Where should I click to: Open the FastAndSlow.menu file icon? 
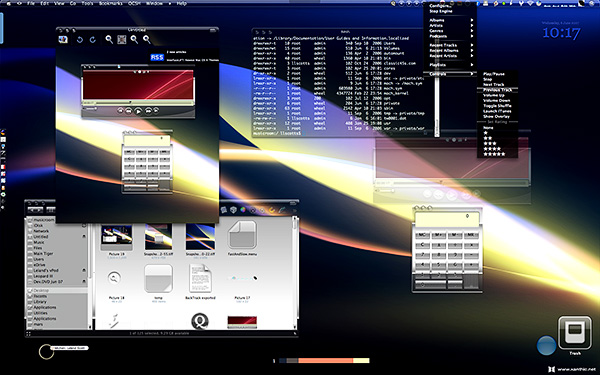(242, 235)
